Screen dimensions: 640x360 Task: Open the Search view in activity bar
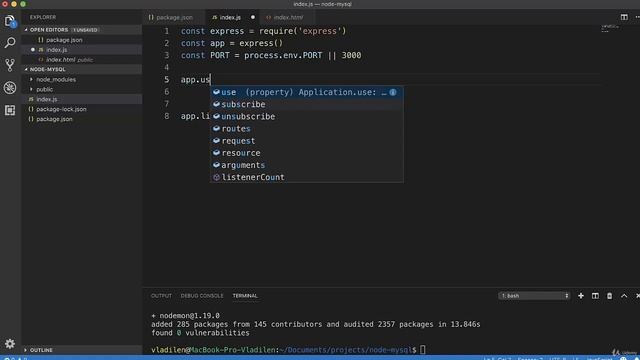pos(10,42)
